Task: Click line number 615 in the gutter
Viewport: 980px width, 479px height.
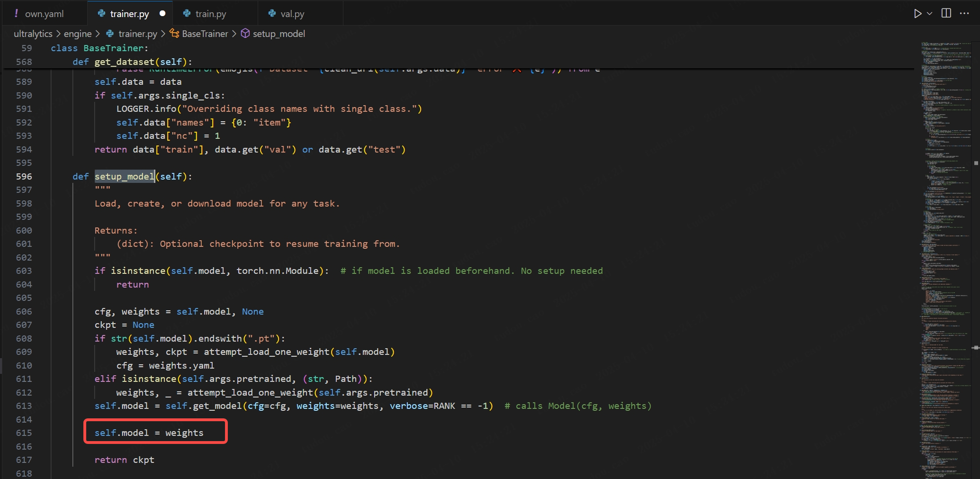Action: (x=24, y=433)
